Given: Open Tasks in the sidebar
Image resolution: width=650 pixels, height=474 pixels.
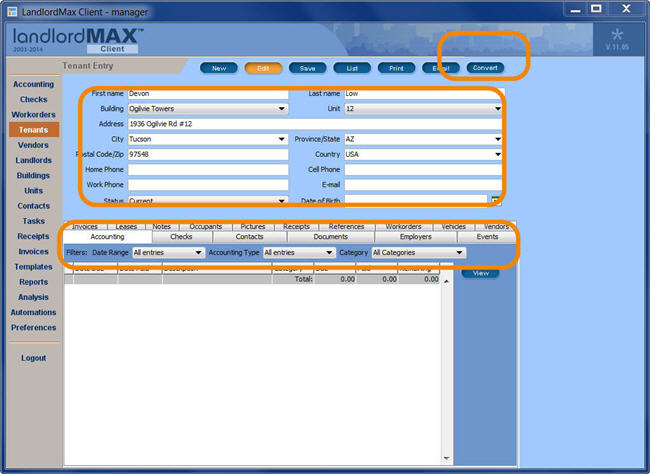Looking at the screenshot, I should [x=34, y=221].
